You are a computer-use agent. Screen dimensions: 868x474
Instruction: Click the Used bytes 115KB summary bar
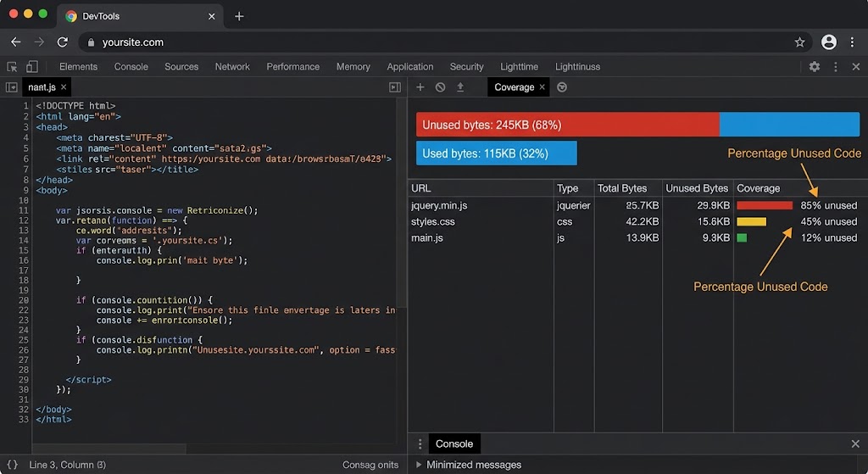[497, 153]
